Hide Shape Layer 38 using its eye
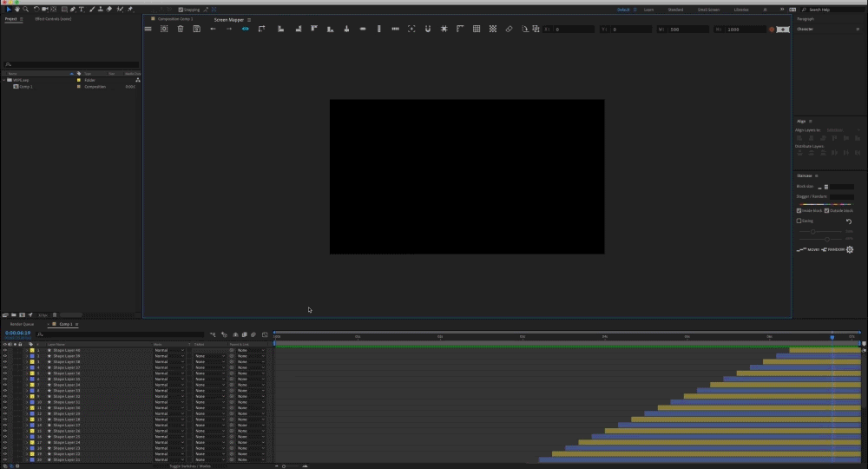The width and height of the screenshot is (868, 469). (x=5, y=361)
